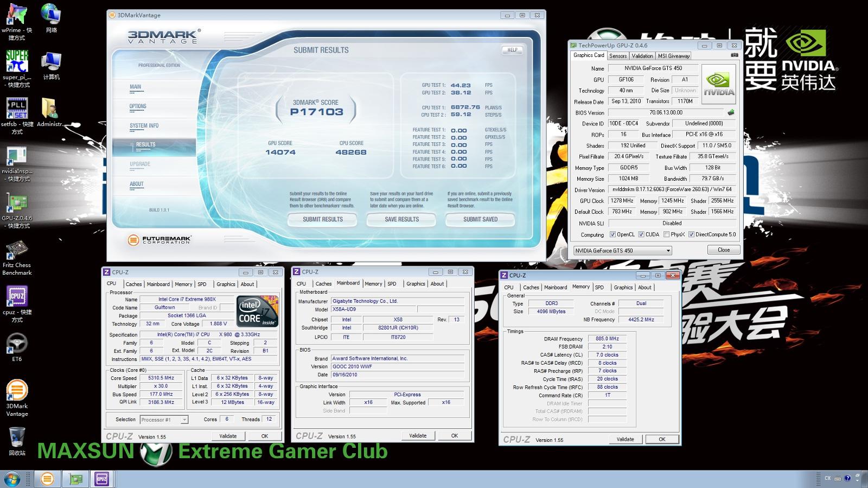Switch to Sensors tab in GPU-Z

click(618, 56)
